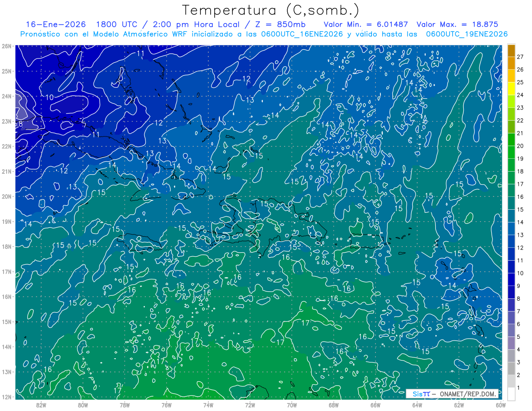
Task: Click the "66W" longitude axis label
Action: [375, 404]
